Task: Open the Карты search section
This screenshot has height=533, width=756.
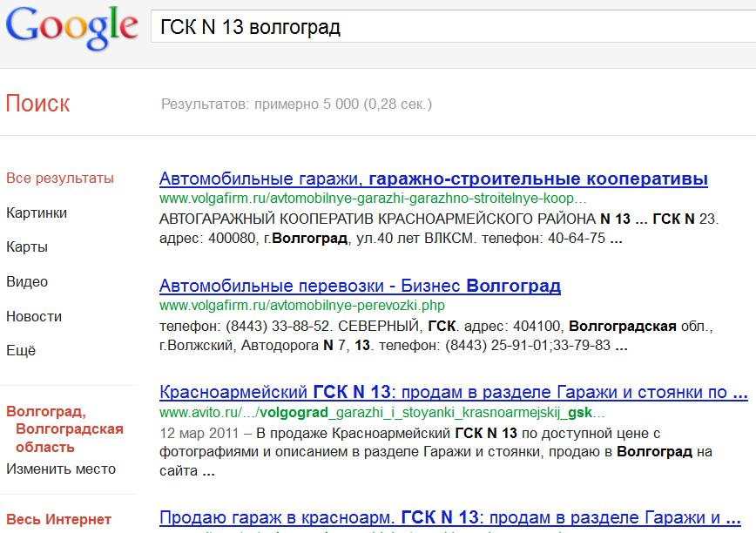Action: pos(27,247)
